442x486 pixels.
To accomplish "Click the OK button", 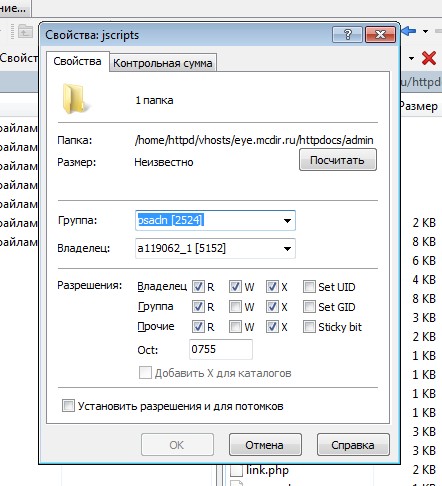I will (x=177, y=445).
